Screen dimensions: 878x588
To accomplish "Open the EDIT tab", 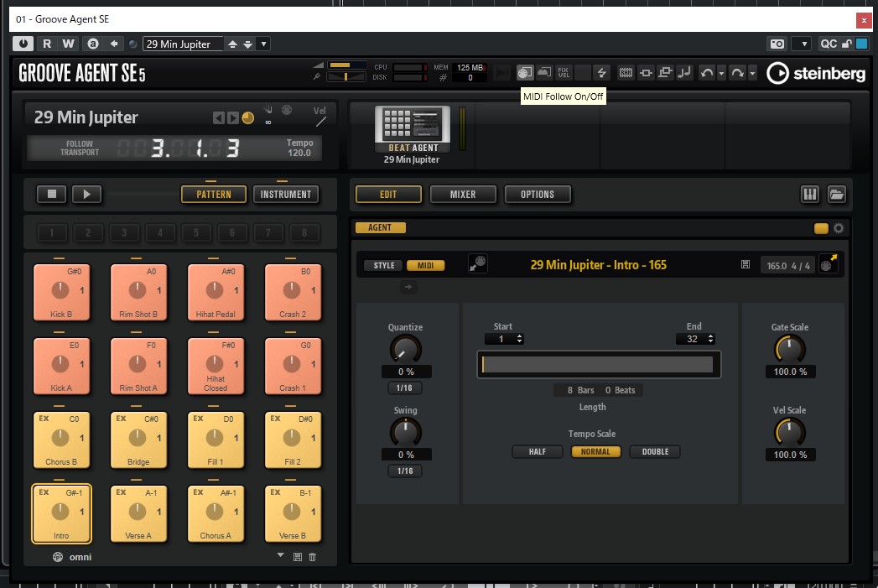I will click(388, 195).
